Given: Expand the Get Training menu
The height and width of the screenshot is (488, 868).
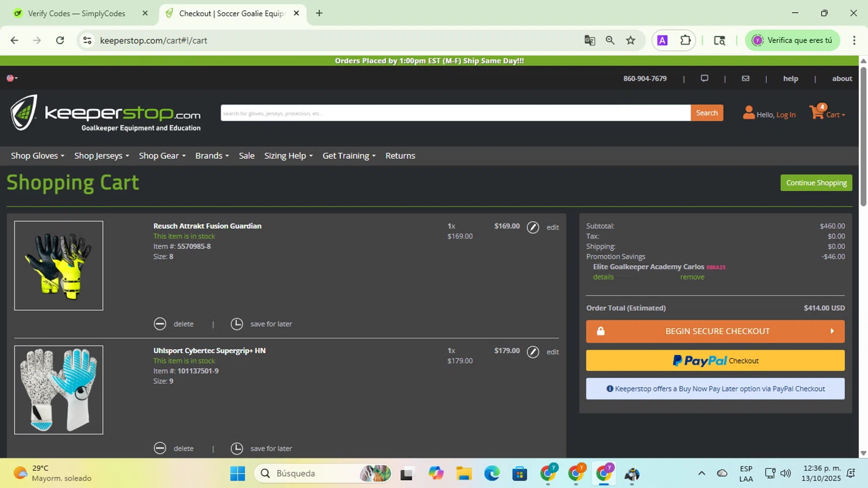Looking at the screenshot, I should tap(349, 156).
